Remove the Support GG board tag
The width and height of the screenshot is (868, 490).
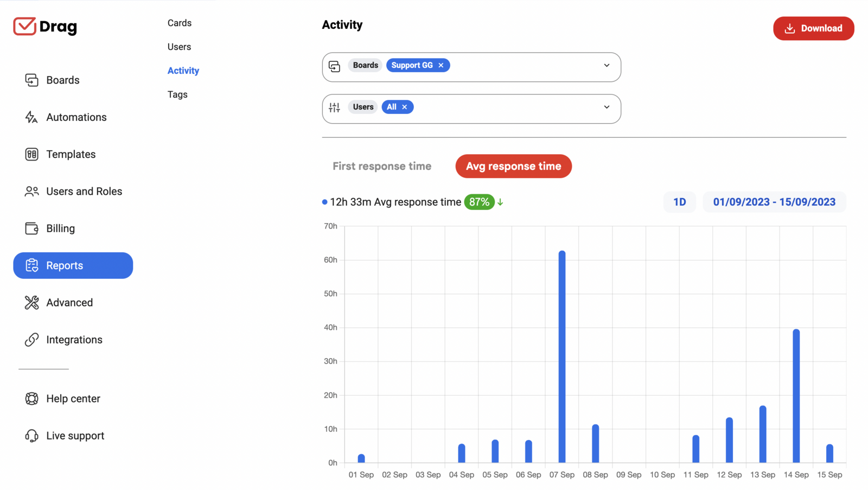click(x=441, y=65)
